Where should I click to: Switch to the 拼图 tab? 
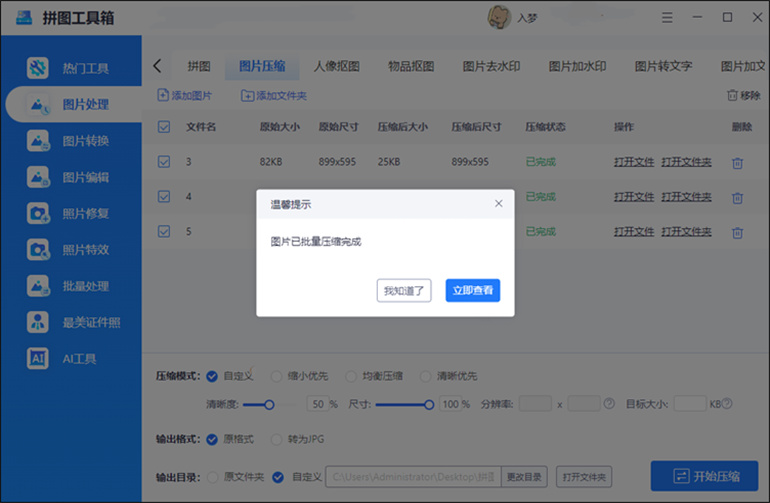[x=199, y=66]
